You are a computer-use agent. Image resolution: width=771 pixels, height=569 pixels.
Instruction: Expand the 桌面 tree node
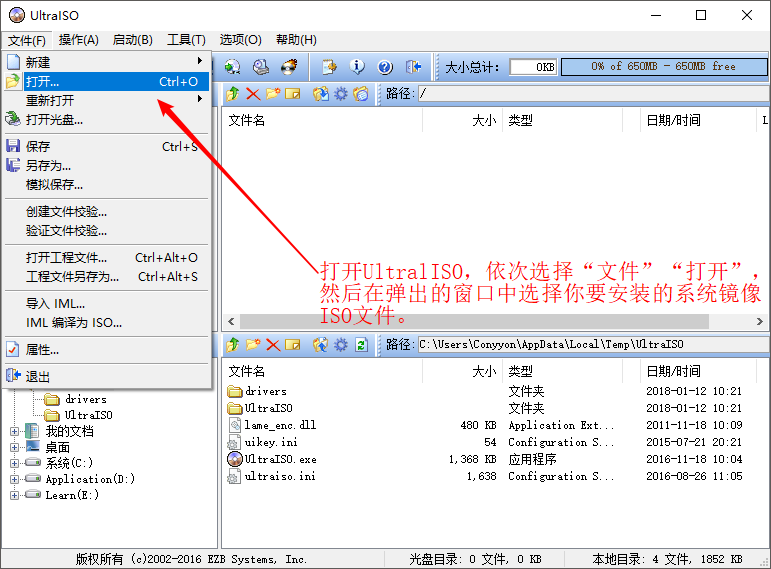14,448
